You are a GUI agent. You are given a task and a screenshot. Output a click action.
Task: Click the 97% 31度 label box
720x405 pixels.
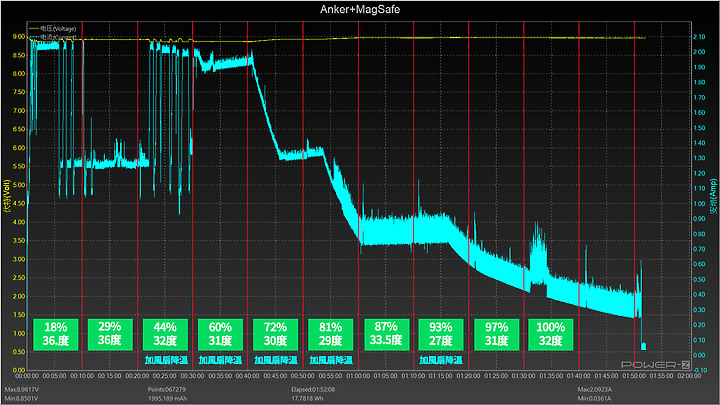point(496,334)
